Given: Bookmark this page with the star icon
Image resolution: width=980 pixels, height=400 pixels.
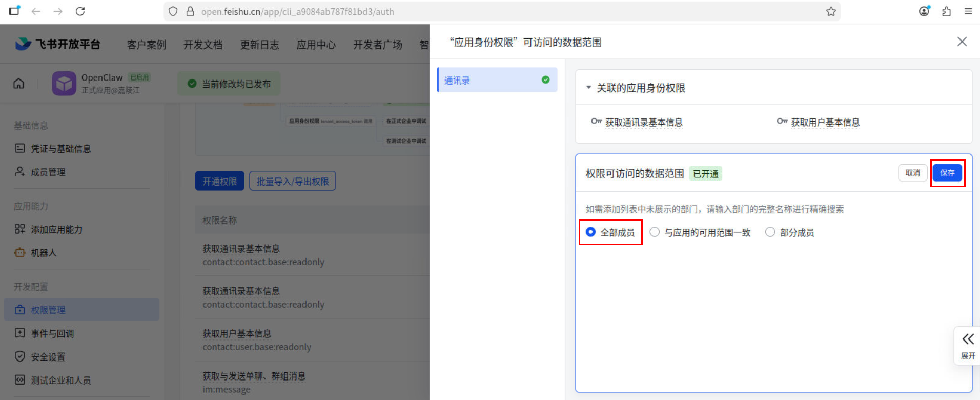Looking at the screenshot, I should [x=831, y=11].
